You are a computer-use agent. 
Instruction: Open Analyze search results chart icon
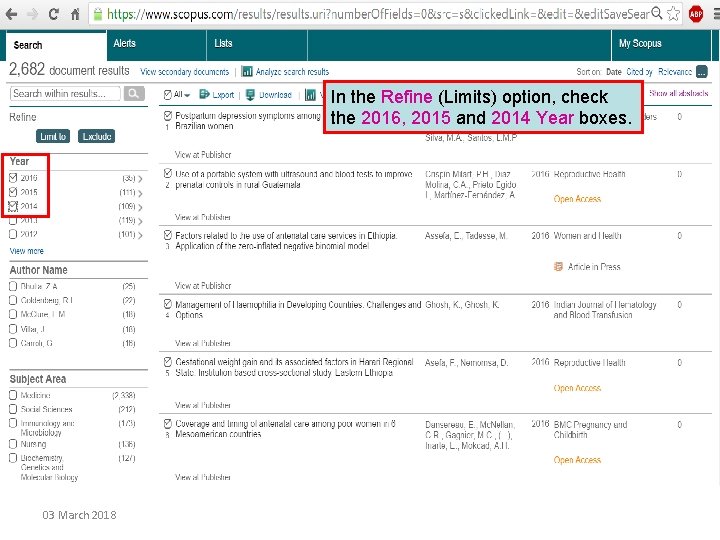[247, 71]
